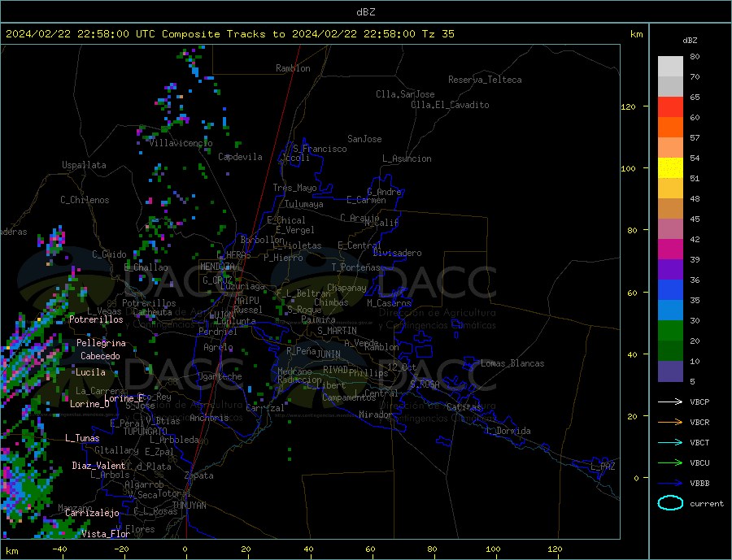This screenshot has width=732, height=560.
Task: Click the 0 km mark on right axis
Action: point(636,478)
